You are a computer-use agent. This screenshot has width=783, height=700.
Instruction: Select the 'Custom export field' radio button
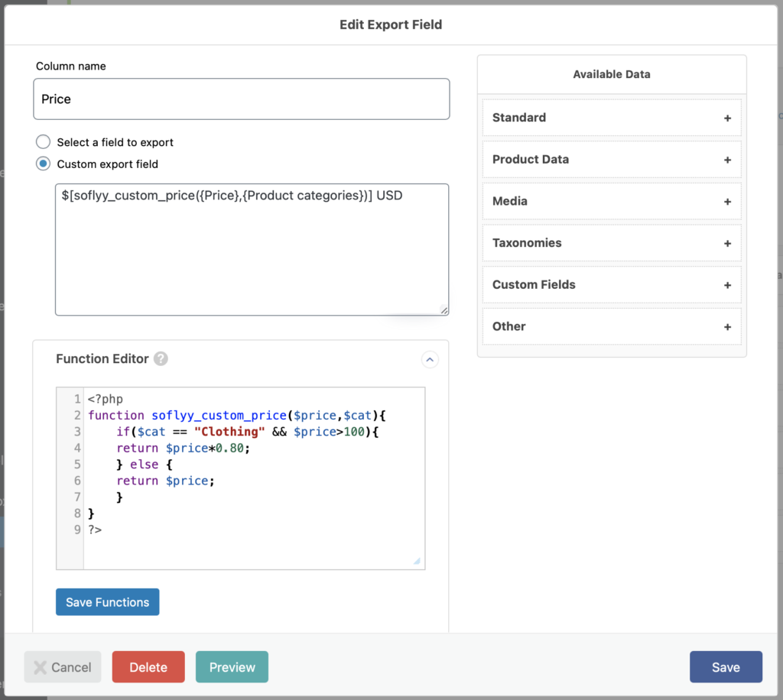pos(44,164)
